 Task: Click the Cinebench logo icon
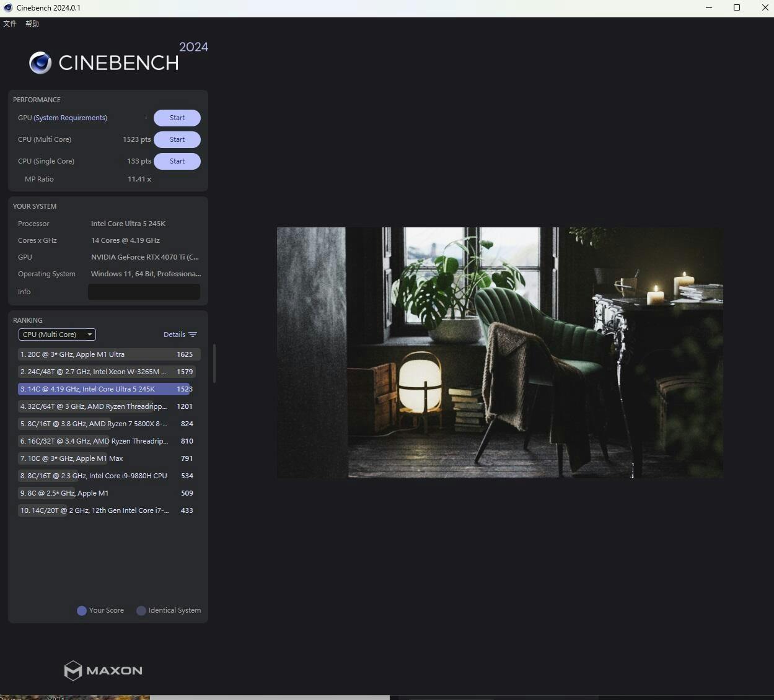[x=40, y=63]
